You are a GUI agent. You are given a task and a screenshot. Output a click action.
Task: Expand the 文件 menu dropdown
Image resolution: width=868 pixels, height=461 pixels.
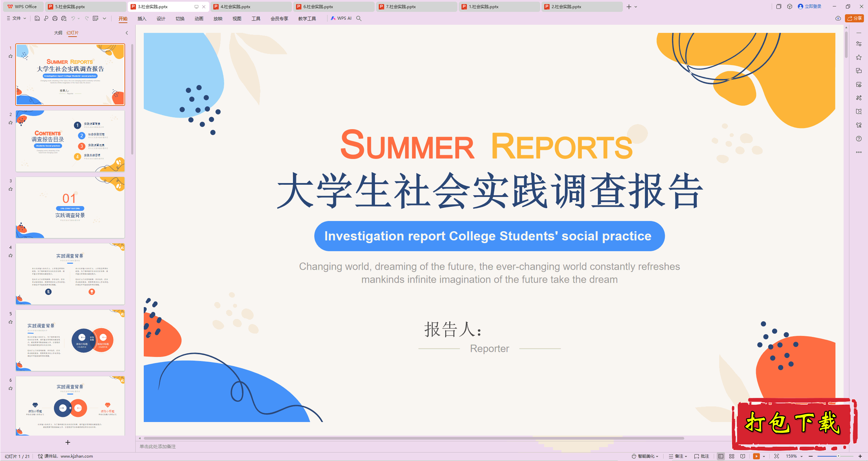click(17, 18)
